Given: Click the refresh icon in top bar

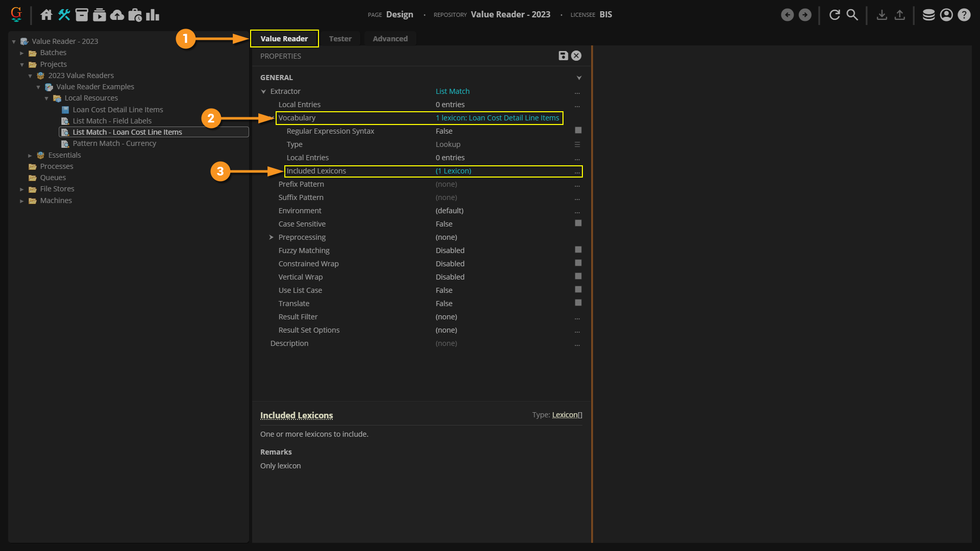Looking at the screenshot, I should click(835, 15).
